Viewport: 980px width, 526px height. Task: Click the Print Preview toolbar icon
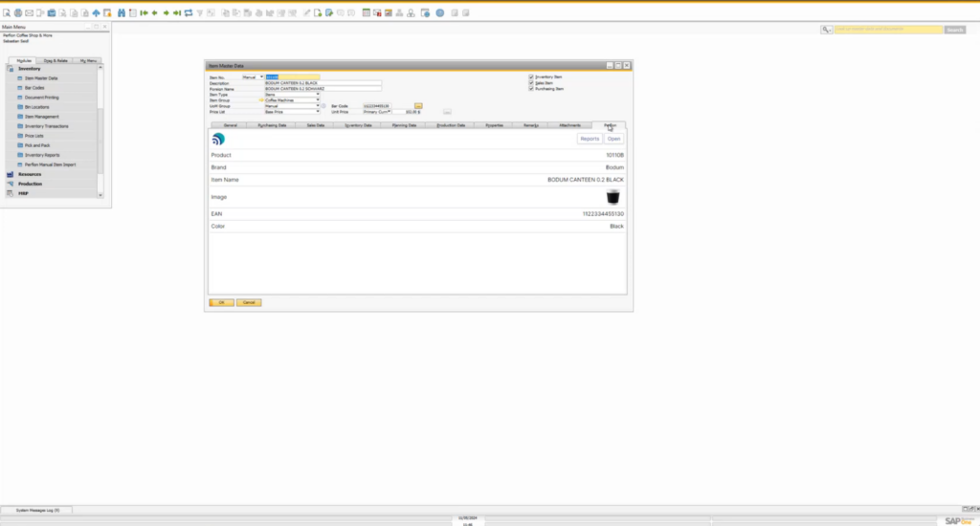[7, 12]
